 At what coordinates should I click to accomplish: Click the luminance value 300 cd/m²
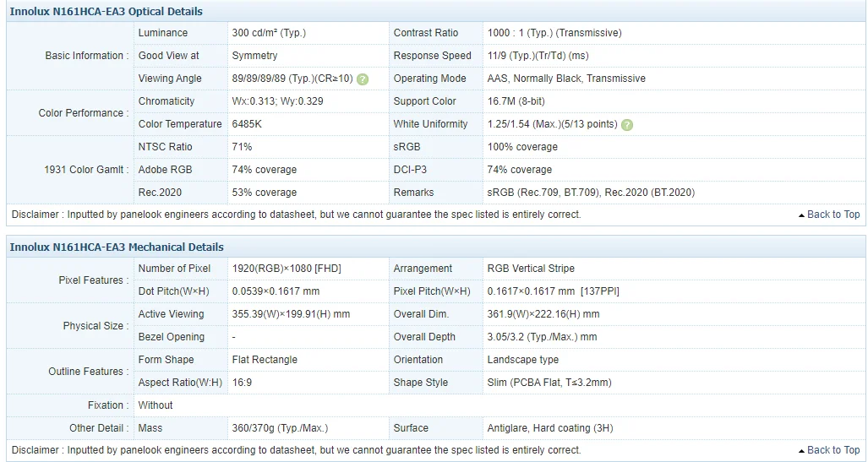(x=269, y=33)
